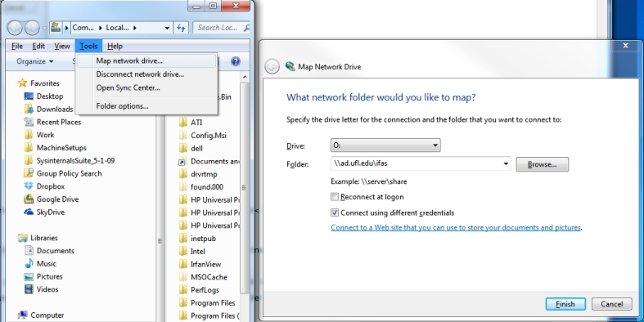The image size is (644, 322).
Task: Click the blue help question mark icon
Action: pyautogui.click(x=236, y=61)
